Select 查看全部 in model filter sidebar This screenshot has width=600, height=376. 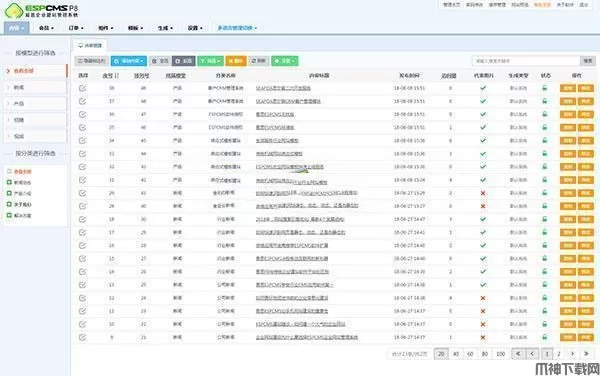pyautogui.click(x=35, y=71)
